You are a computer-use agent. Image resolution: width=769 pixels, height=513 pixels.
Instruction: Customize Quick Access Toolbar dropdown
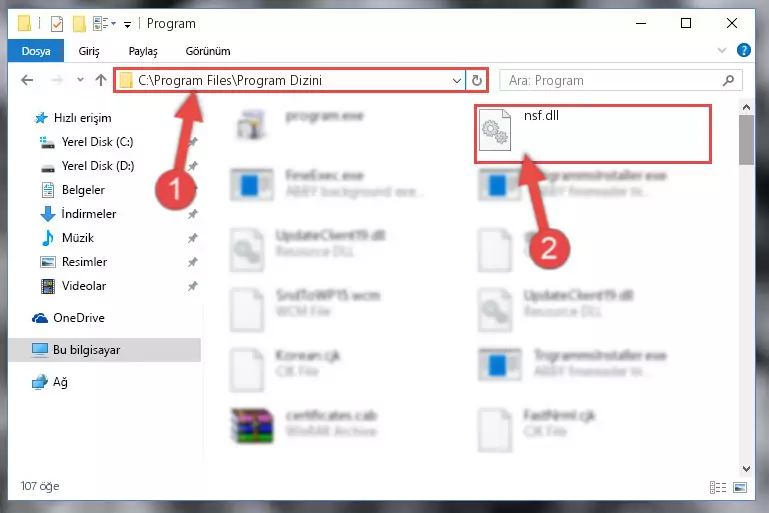click(127, 25)
